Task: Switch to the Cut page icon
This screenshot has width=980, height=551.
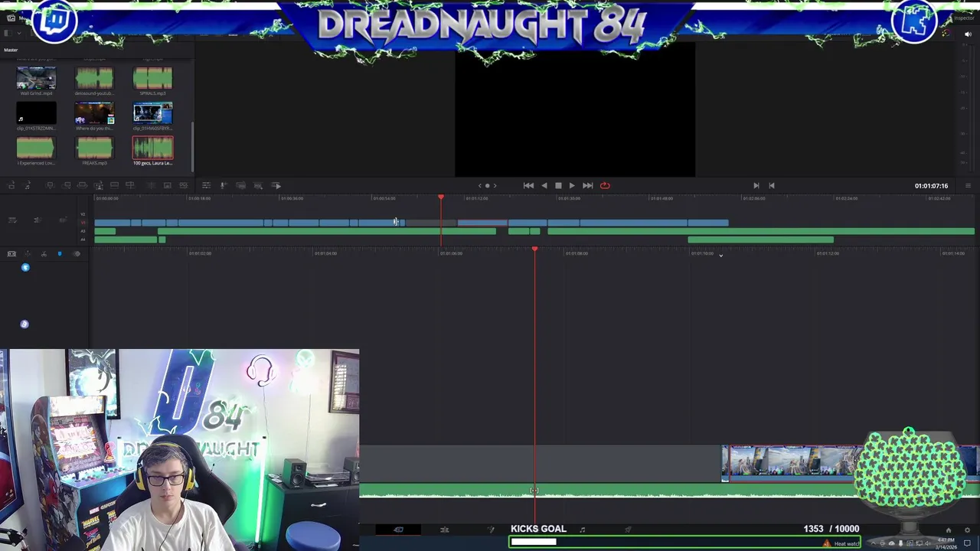Action: [x=398, y=530]
